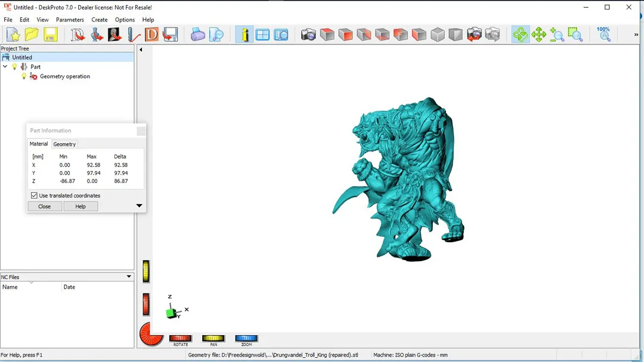Open the Help menu in the menu bar
This screenshot has height=362, width=644.
(148, 20)
